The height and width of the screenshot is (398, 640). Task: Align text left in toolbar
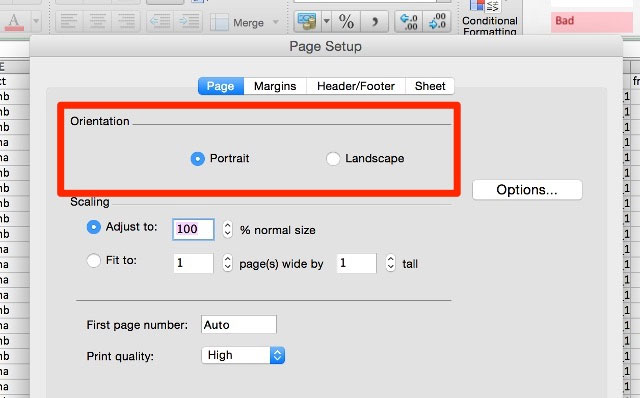(69, 21)
